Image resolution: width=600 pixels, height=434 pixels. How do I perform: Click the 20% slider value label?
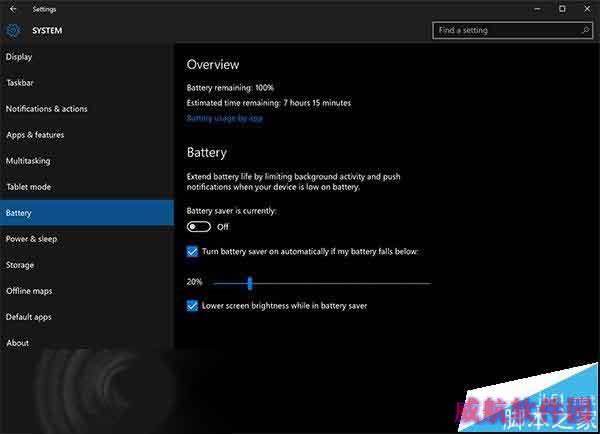pyautogui.click(x=194, y=282)
